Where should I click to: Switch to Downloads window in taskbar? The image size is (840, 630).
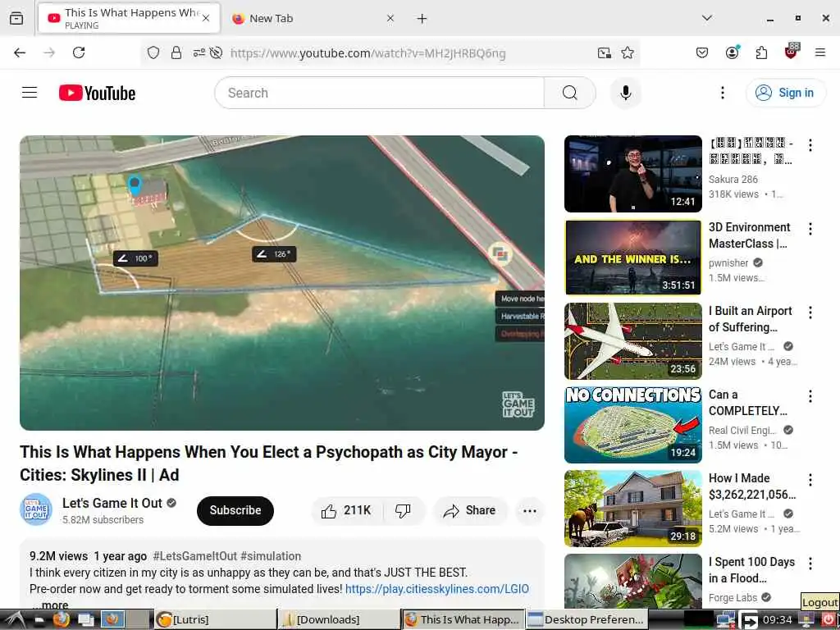[x=339, y=619]
